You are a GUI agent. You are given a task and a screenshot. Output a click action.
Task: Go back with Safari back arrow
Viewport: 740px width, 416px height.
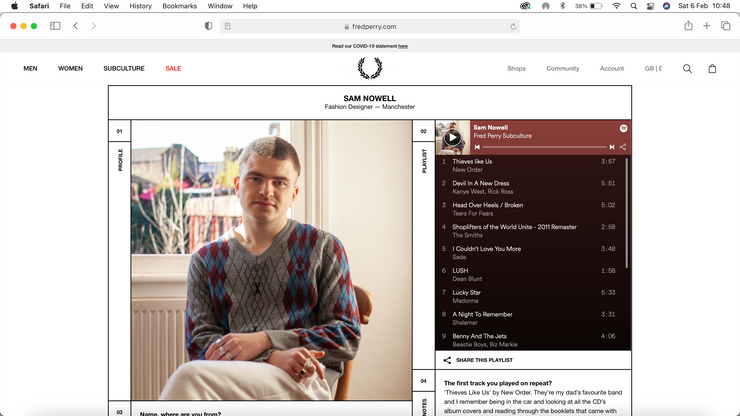[76, 26]
